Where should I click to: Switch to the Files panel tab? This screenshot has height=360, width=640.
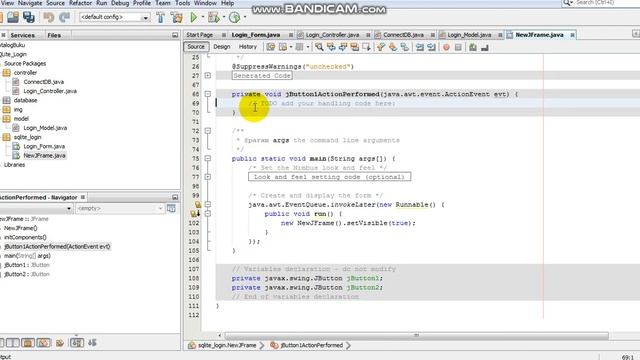(54, 36)
